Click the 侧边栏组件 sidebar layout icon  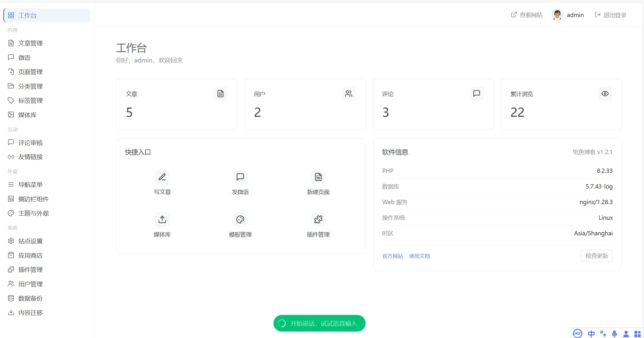tap(11, 199)
